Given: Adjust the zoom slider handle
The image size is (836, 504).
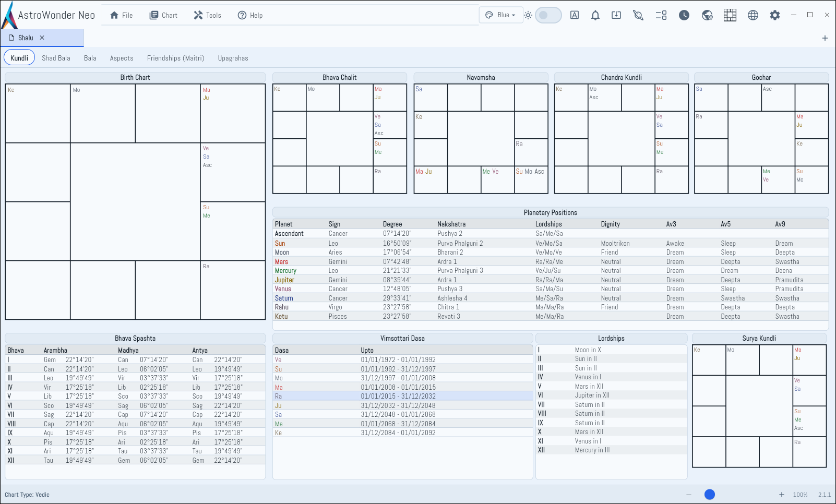Looking at the screenshot, I should tap(710, 495).
